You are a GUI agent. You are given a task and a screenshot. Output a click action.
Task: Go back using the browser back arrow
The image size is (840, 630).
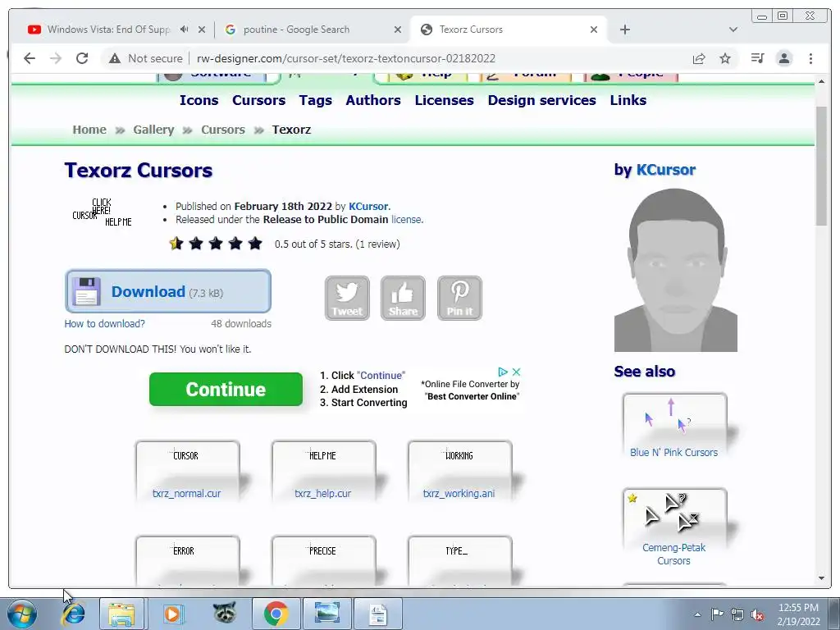click(x=30, y=58)
